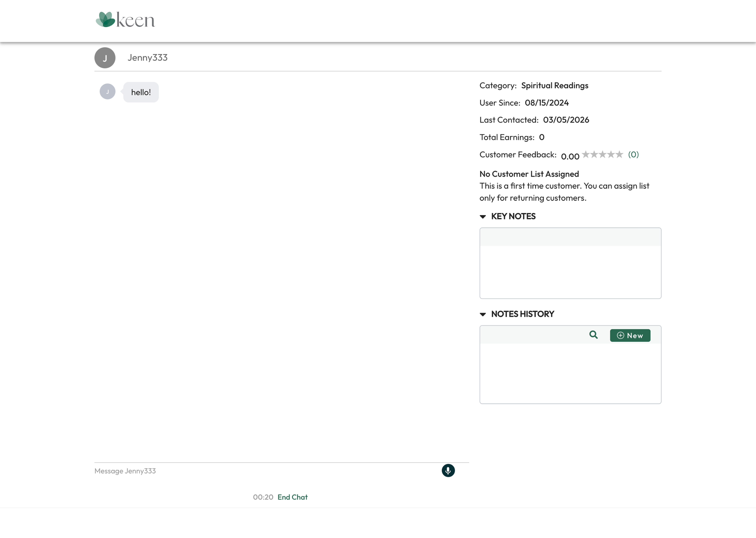Click the fifth feedback rating star
The height and width of the screenshot is (538, 756).
coord(619,154)
